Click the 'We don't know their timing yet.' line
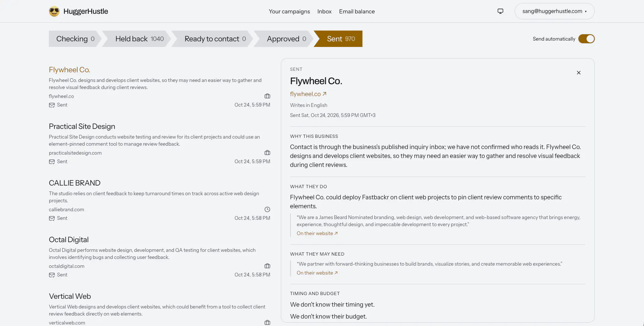Viewport: 644px width, 326px height. (332, 304)
